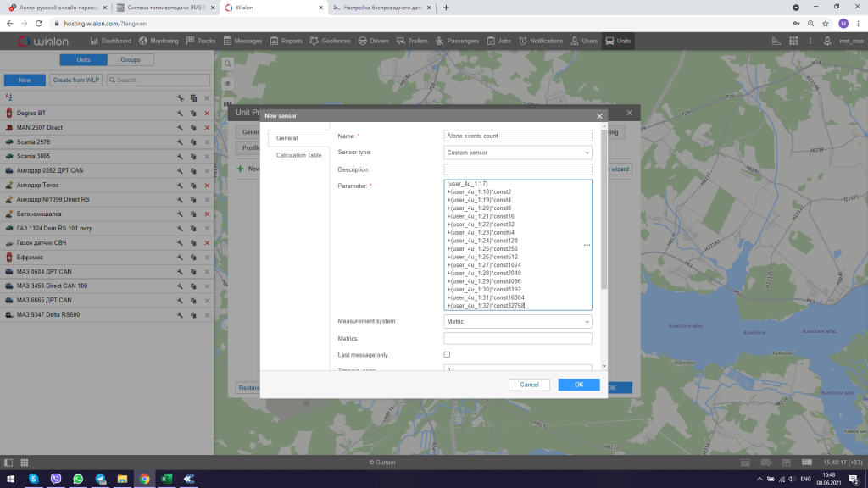The height and width of the screenshot is (488, 868).
Task: Copy the Scania 3865 unit
Action: tap(194, 156)
